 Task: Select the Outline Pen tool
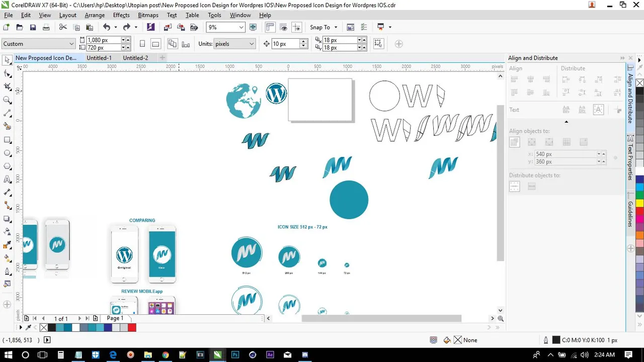coord(8,271)
